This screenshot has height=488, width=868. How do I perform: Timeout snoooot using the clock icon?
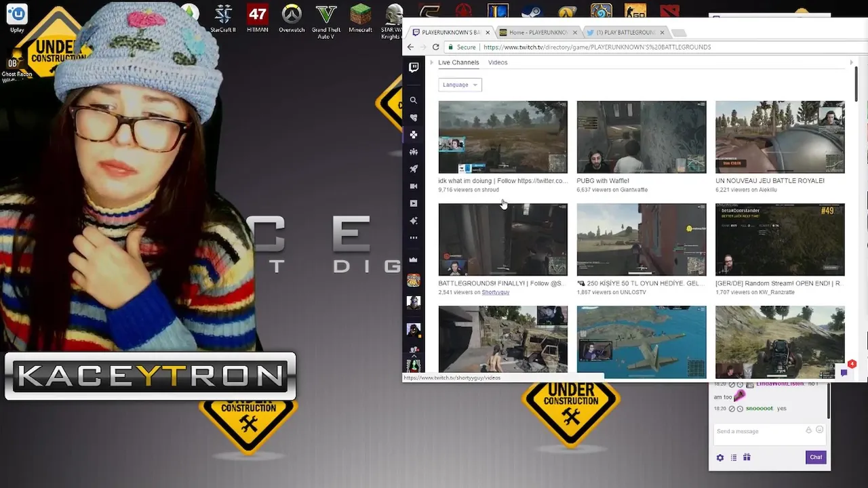click(x=740, y=409)
